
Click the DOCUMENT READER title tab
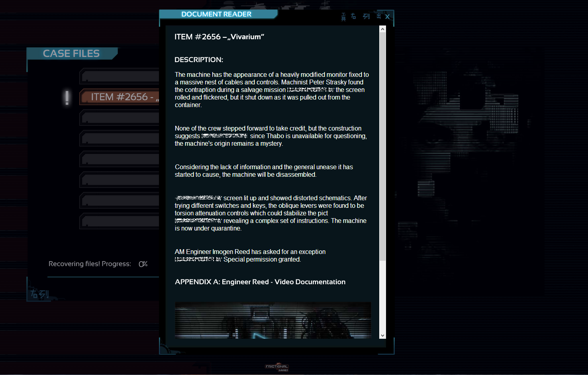[216, 14]
